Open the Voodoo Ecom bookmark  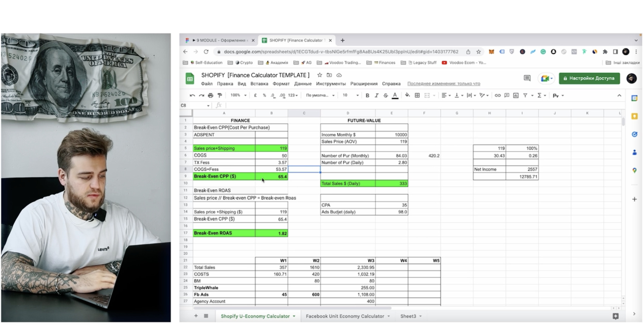tap(464, 62)
